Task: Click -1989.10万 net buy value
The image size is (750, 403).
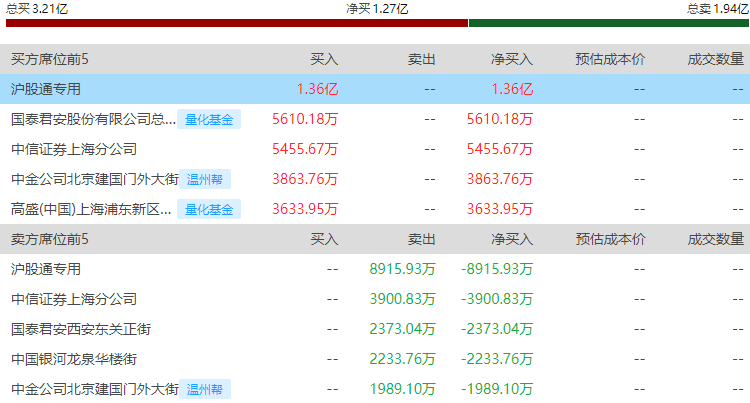Action: point(497,389)
